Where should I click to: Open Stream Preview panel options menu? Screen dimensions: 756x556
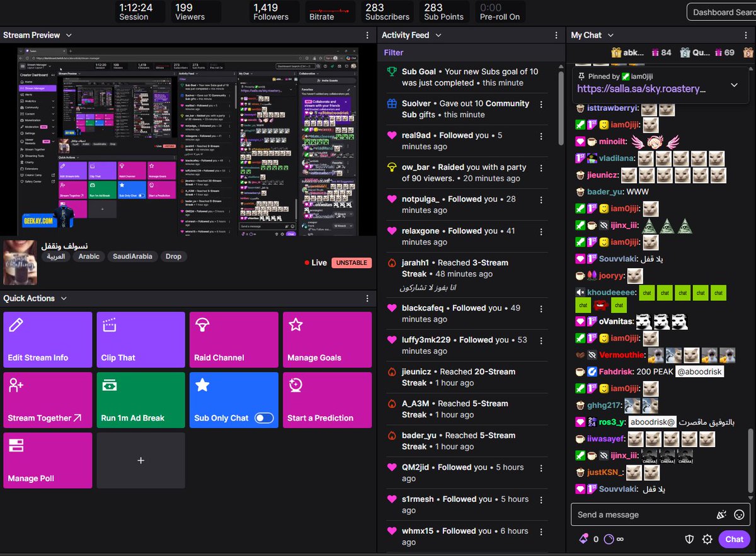[x=367, y=35]
